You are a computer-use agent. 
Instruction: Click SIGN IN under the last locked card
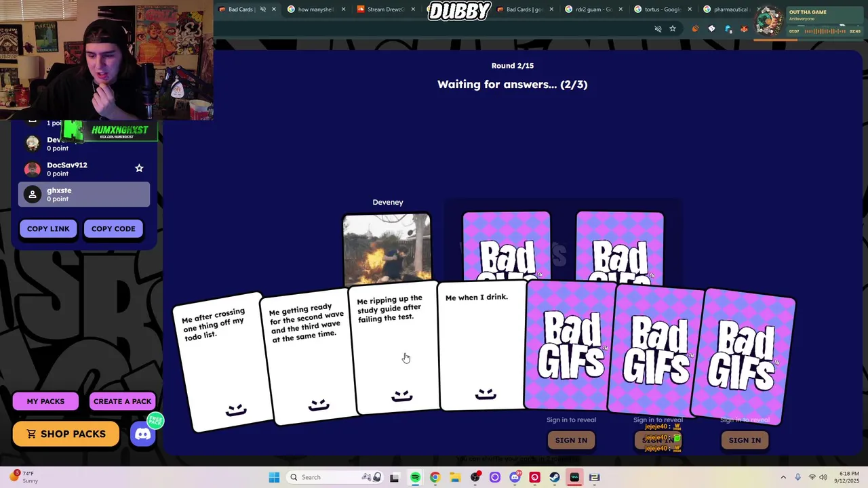(745, 440)
